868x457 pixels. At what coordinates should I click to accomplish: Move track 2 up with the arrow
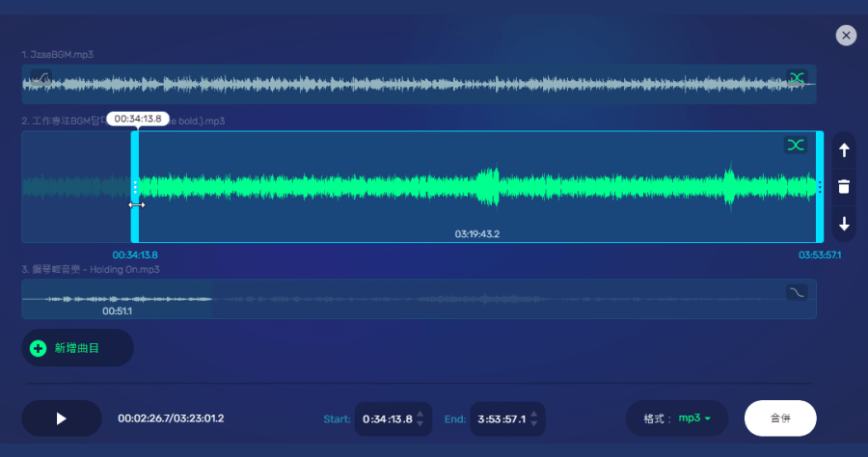click(844, 150)
